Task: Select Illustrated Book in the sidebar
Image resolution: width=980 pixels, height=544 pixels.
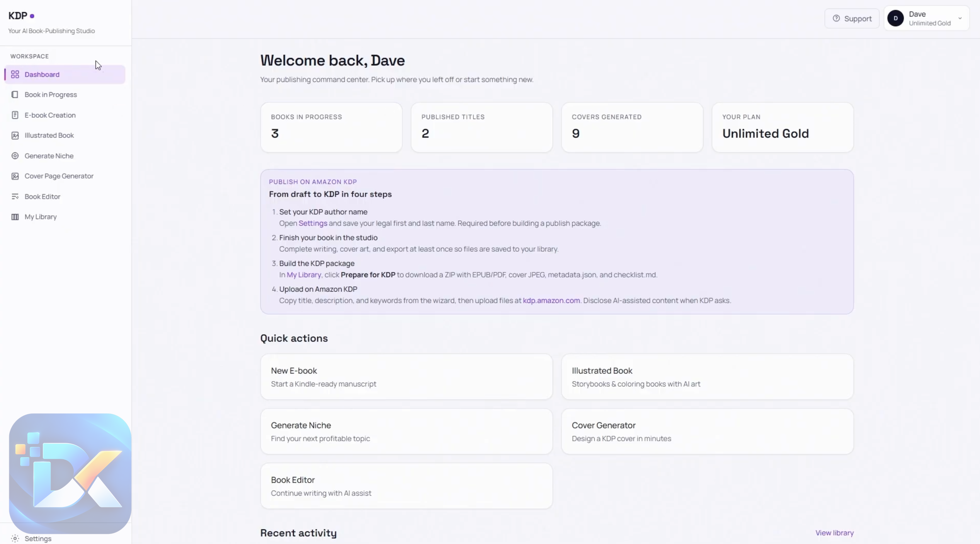Action: [65, 135]
